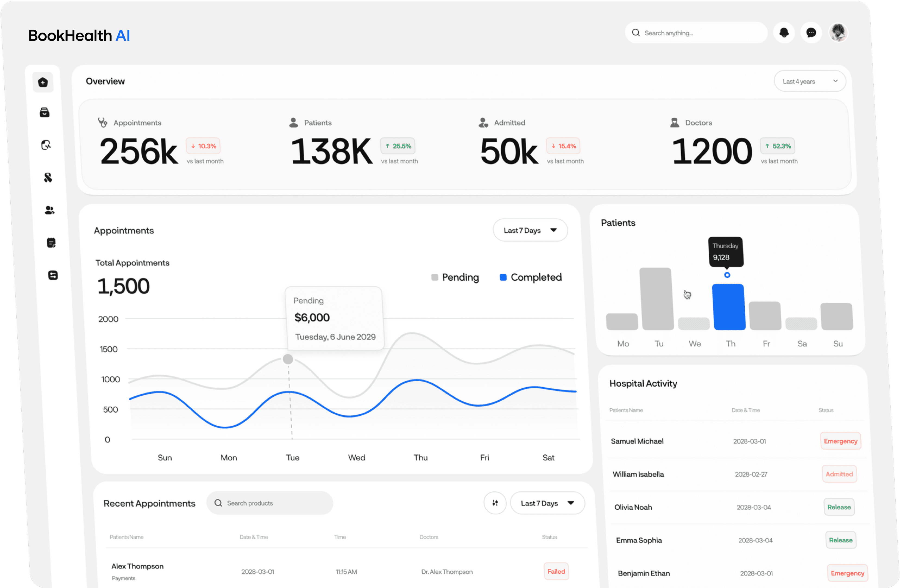Click the notification bell icon

[x=784, y=33]
